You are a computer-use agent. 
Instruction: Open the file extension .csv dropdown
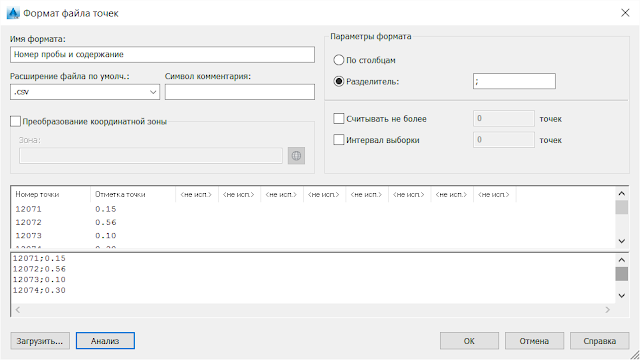point(85,92)
